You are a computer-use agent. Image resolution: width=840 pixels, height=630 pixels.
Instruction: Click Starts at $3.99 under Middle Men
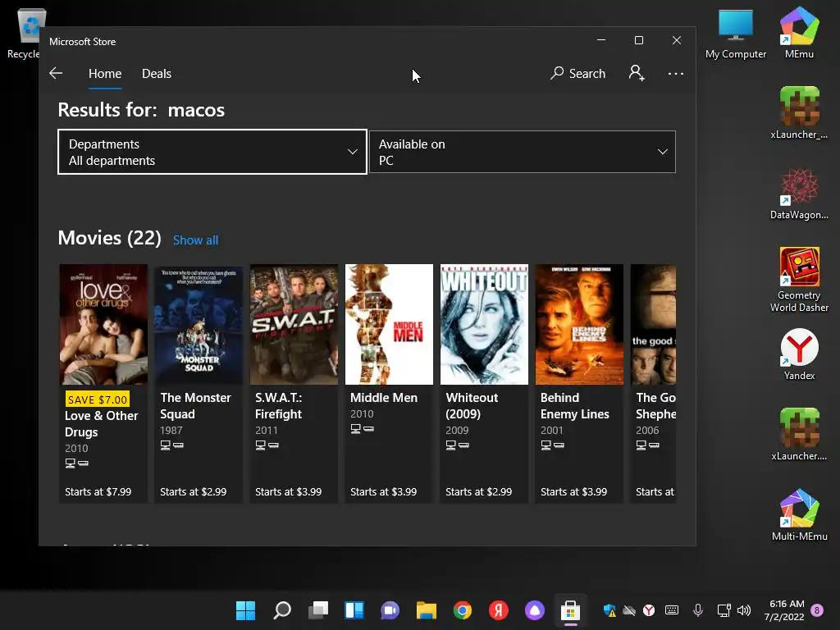384,491
